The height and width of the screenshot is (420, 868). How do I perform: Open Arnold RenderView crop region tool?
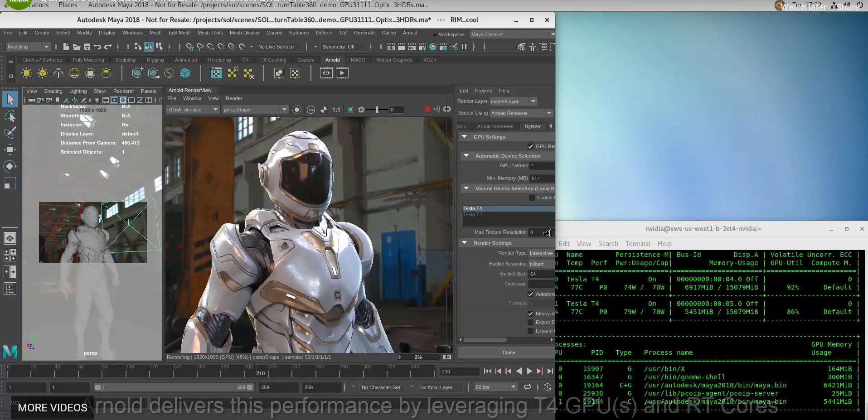350,109
